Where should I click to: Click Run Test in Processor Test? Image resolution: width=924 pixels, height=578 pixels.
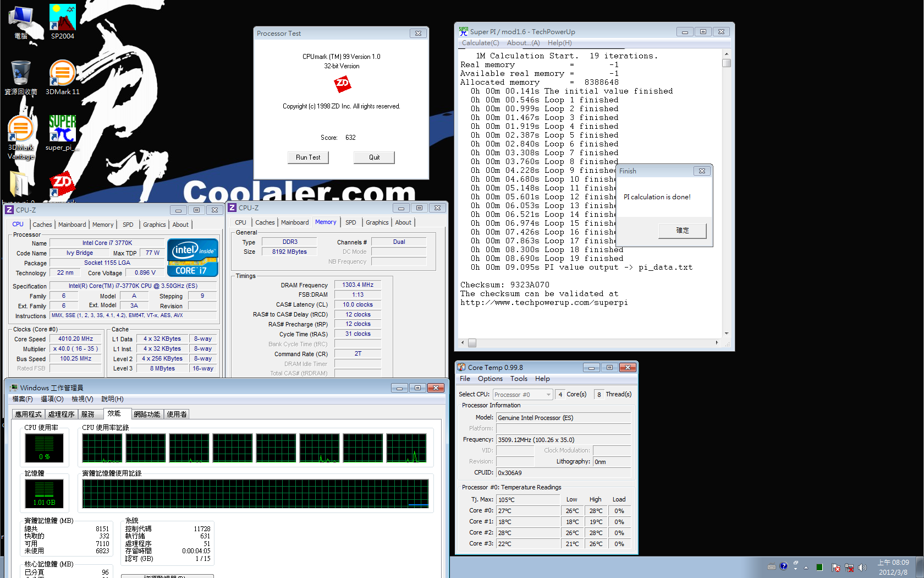tap(308, 157)
